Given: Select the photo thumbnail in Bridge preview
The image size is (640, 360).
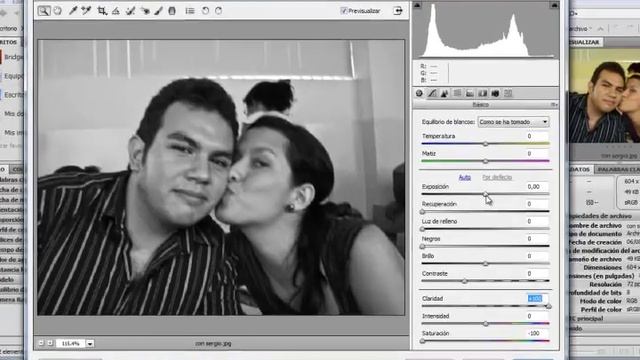Looking at the screenshot, I should coord(605,96).
